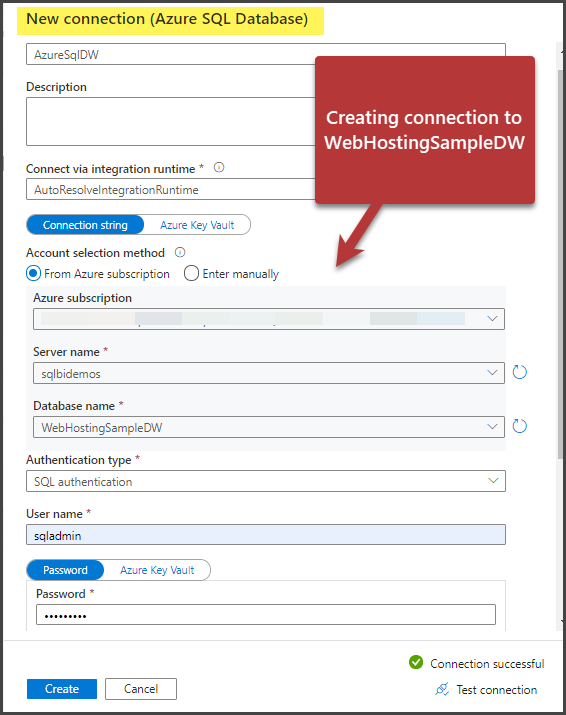Click the Server name refresh icon
566x715 pixels.
[519, 372]
